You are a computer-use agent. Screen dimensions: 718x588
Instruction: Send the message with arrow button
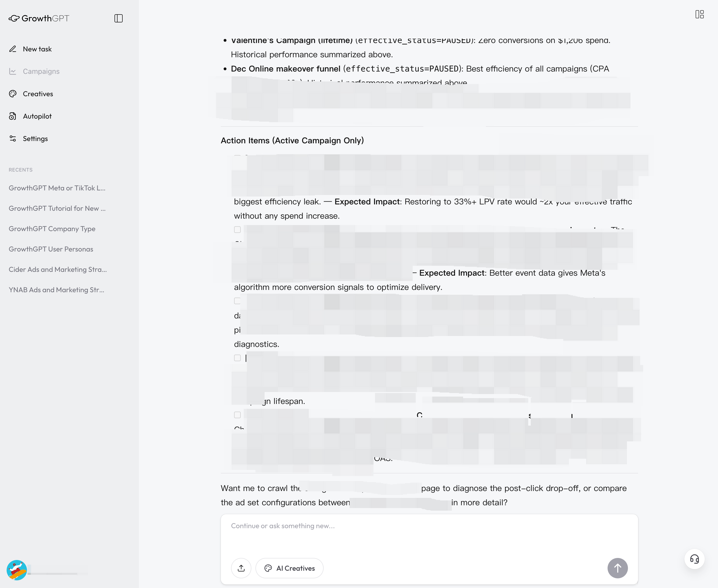pos(618,568)
